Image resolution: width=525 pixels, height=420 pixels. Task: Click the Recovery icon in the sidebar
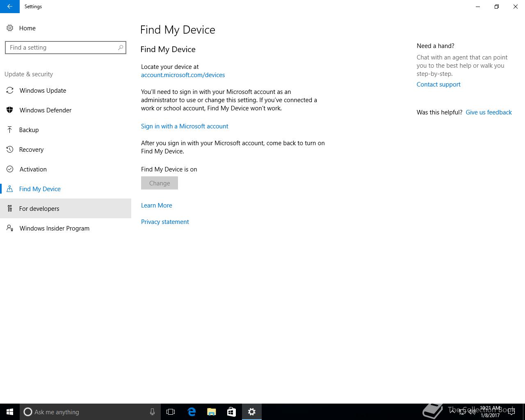click(x=10, y=149)
